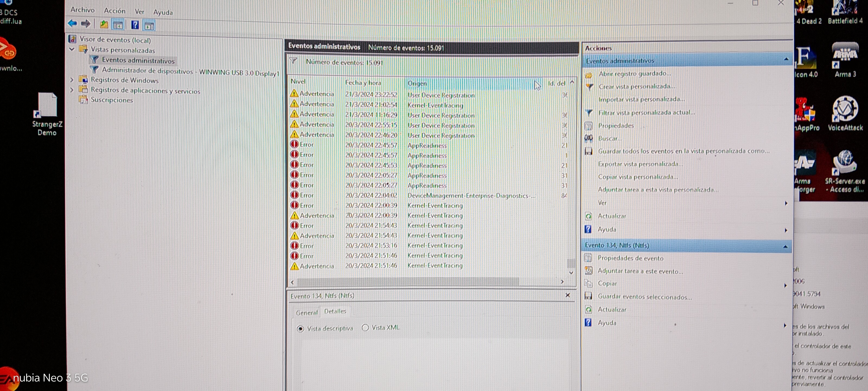Expand the Registros de Windows tree node
The image size is (868, 391).
72,80
